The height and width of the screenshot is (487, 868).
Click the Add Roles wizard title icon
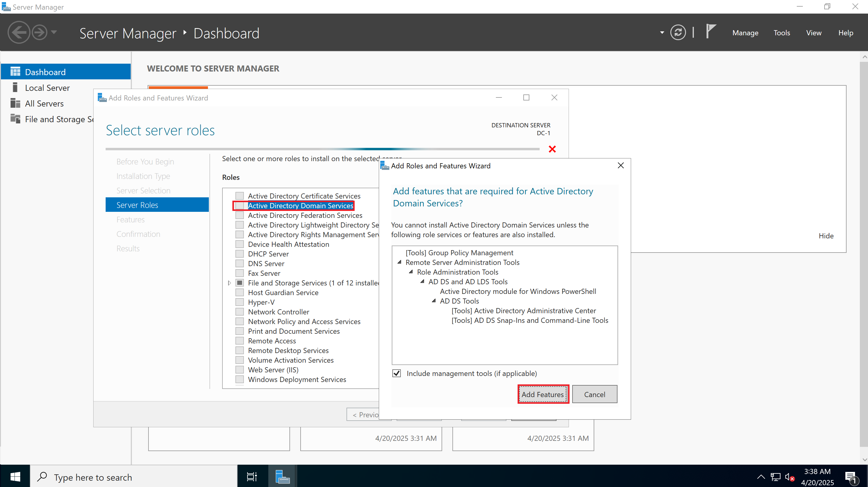pos(102,98)
